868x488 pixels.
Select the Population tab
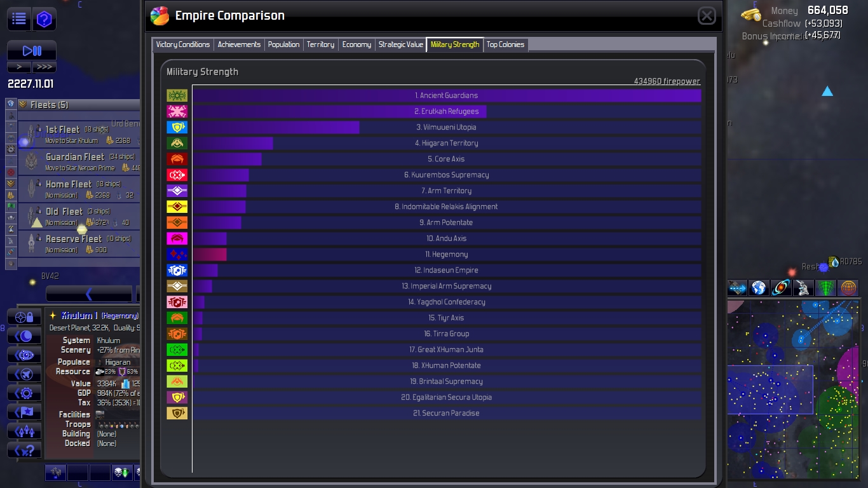point(283,44)
